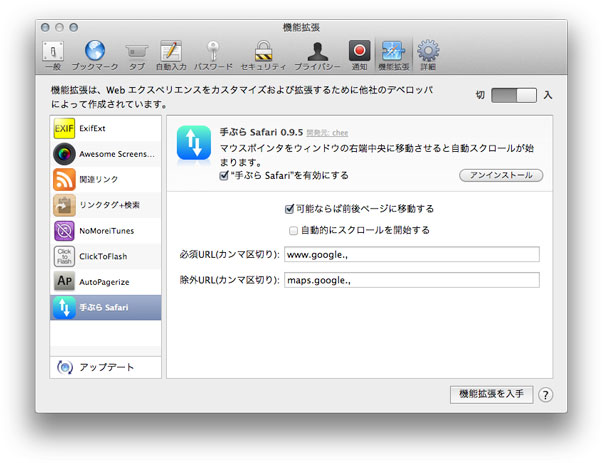Select 手ぶら Safari in the extension list
Viewport: 602px width, 463px height.
[x=106, y=308]
